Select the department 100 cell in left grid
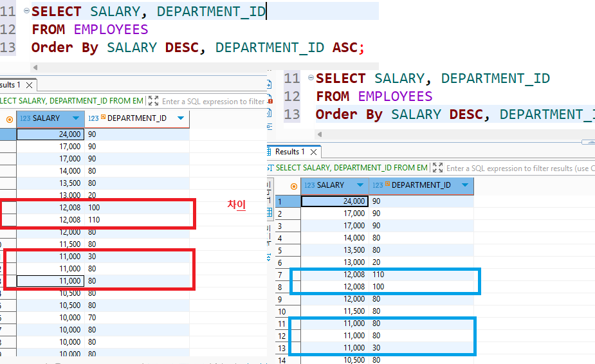 [x=137, y=208]
